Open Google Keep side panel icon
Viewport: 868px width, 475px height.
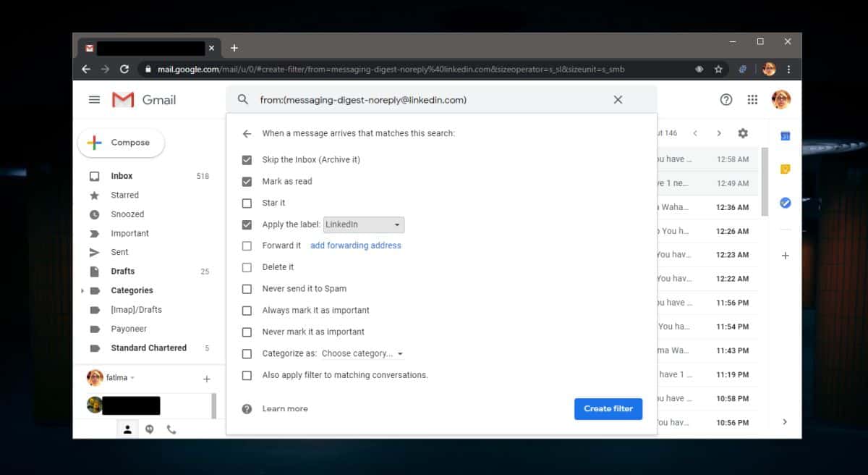[x=786, y=169]
